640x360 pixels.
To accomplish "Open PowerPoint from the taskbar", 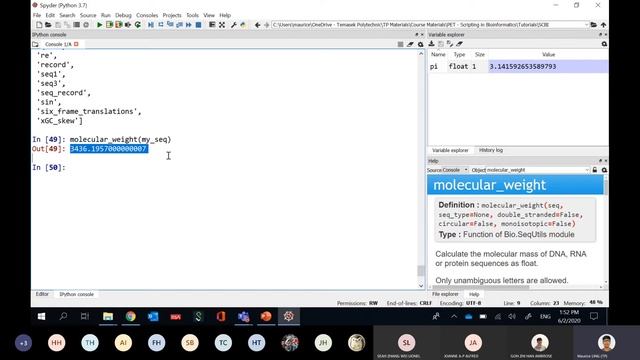I will coord(266,316).
